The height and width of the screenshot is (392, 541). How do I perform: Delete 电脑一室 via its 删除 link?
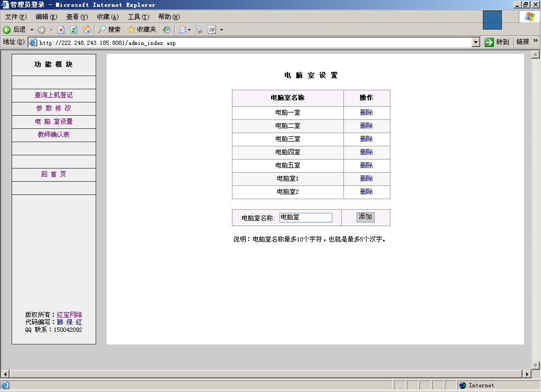click(366, 113)
